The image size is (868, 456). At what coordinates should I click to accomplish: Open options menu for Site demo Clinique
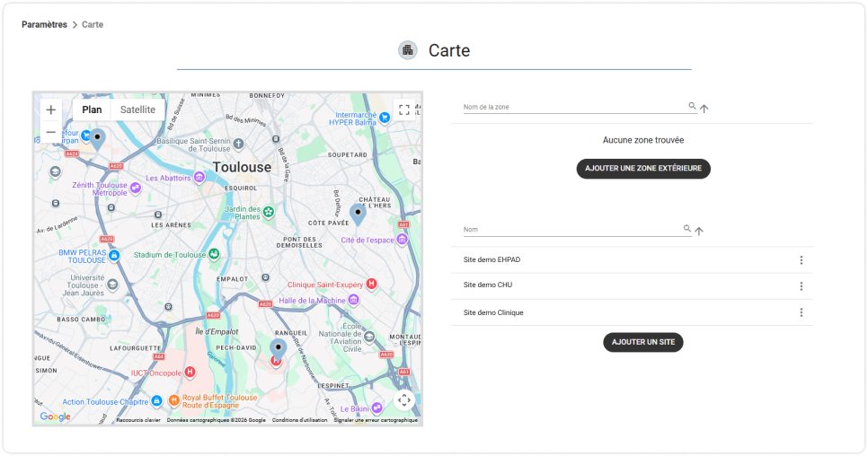[801, 313]
